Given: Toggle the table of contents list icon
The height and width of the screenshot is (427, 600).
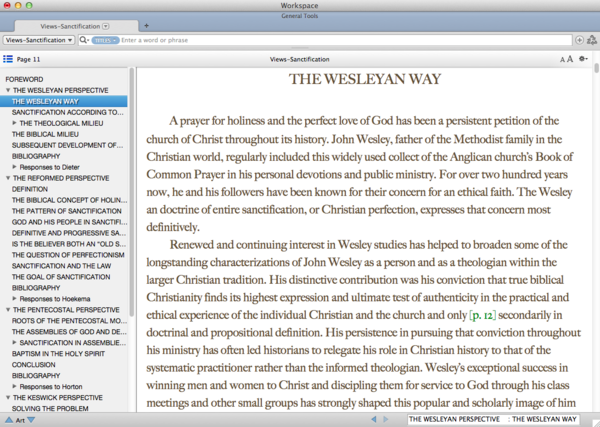Looking at the screenshot, I should [8, 59].
